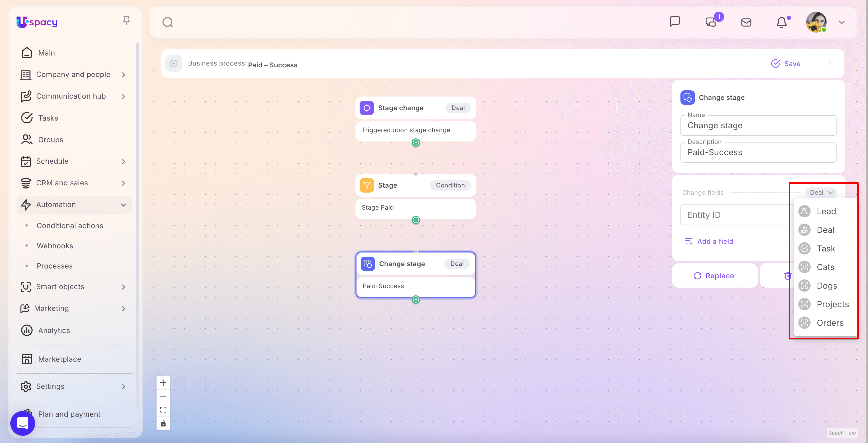Click the search magnifier icon
The image size is (868, 443).
167,22
